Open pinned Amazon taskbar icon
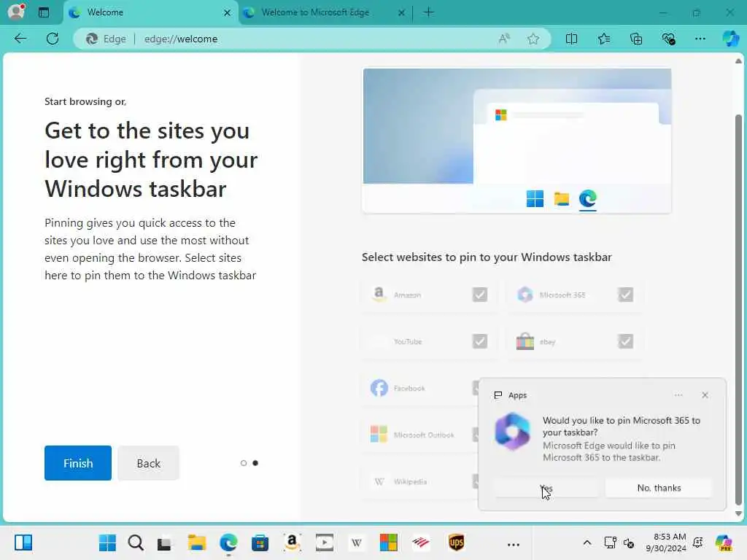Viewport: 747px width, 560px height. click(292, 542)
